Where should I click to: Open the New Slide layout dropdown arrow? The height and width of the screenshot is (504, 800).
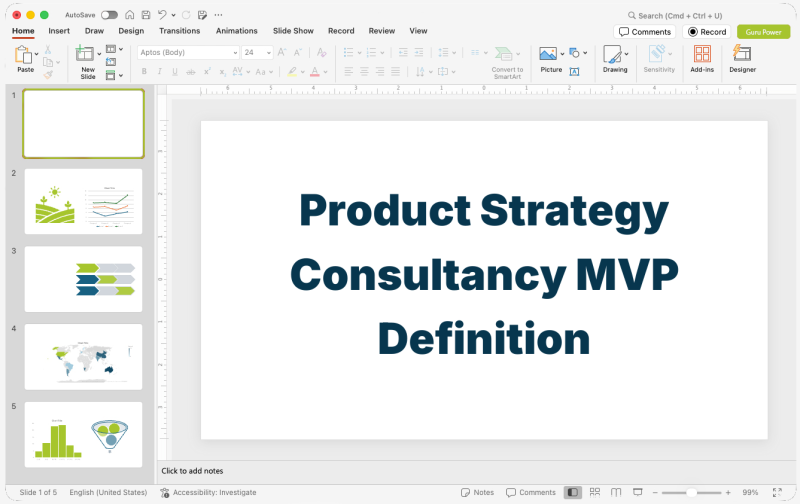(99, 54)
